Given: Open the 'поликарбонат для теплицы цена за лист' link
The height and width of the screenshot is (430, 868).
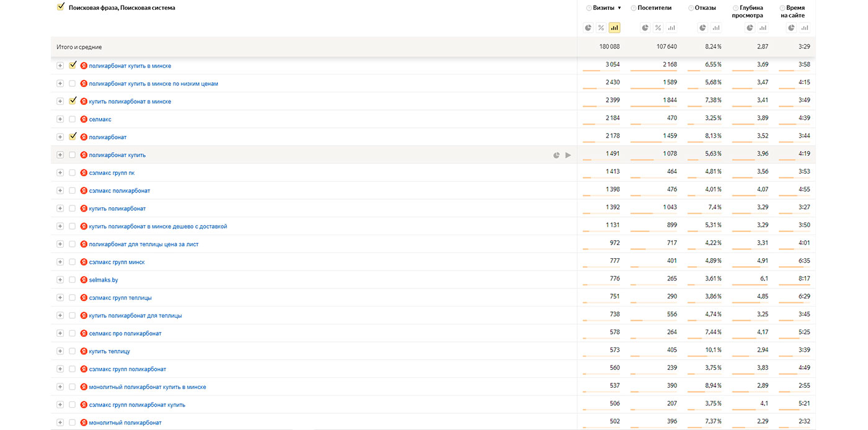Looking at the screenshot, I should (x=144, y=244).
